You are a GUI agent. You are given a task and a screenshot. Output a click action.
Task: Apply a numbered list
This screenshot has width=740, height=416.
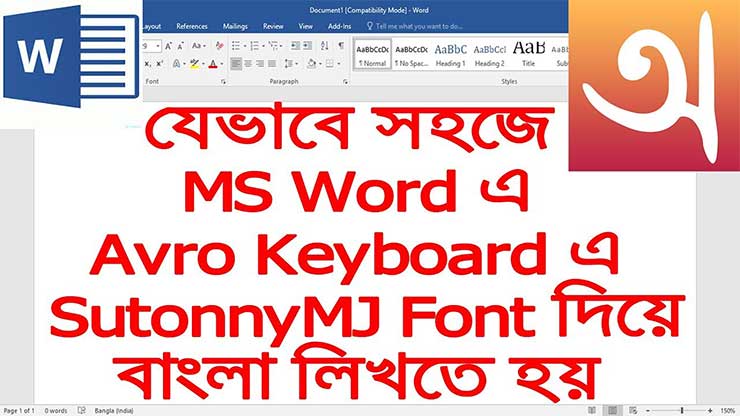(x=255, y=46)
